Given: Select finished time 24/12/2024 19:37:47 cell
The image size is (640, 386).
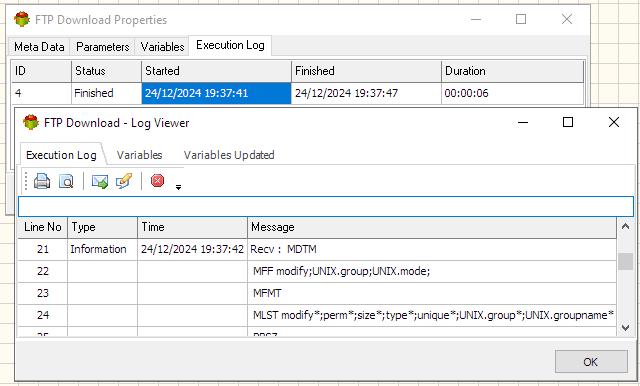Looking at the screenshot, I should (x=367, y=93).
